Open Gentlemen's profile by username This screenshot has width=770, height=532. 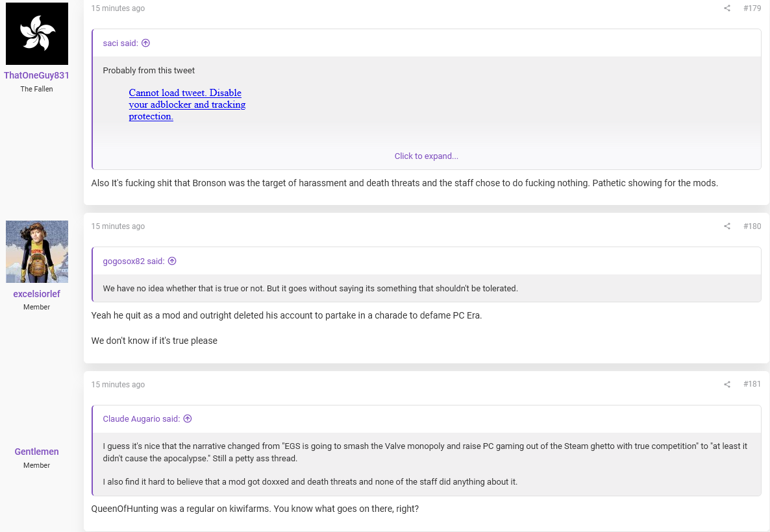37,452
